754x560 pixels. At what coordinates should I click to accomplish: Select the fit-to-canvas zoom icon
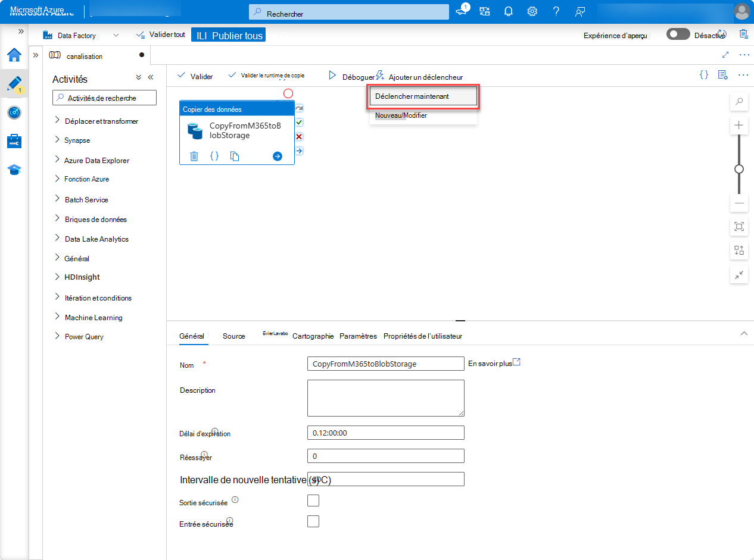[x=739, y=227]
